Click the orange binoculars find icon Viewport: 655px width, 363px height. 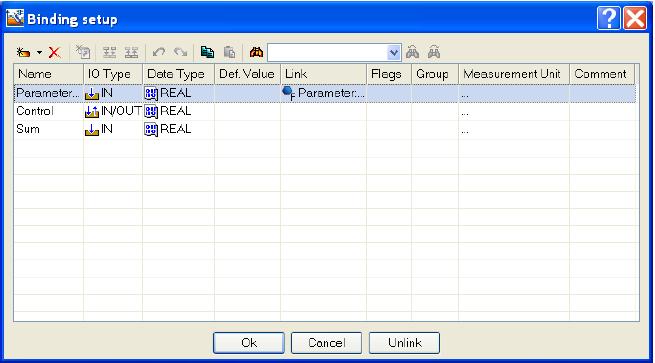click(x=256, y=52)
